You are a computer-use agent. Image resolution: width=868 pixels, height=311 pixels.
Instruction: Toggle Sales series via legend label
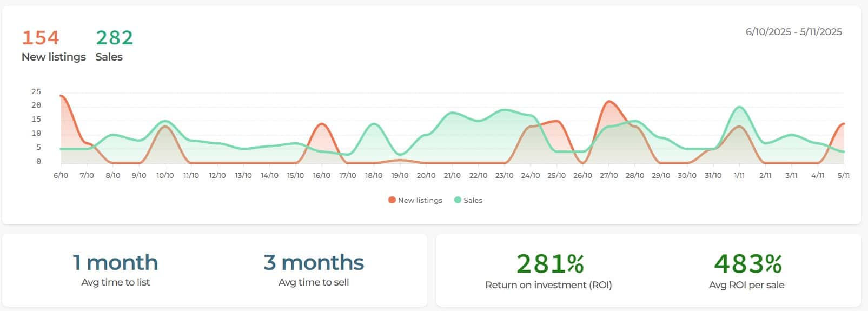click(473, 200)
